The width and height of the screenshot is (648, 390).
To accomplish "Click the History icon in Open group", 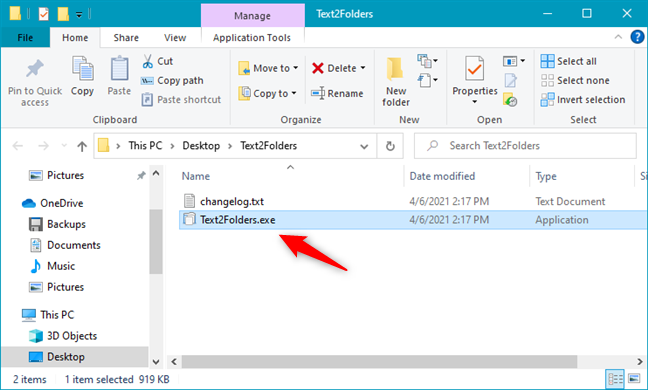I will [x=510, y=100].
